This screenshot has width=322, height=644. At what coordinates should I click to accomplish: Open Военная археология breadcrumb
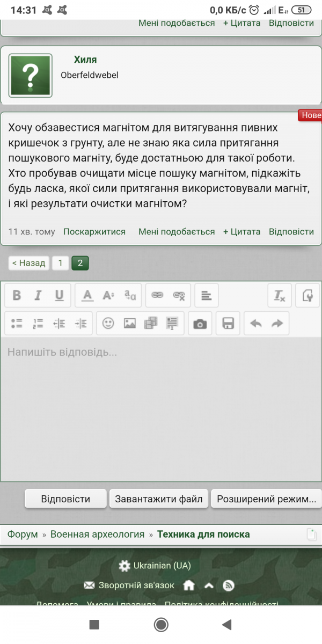pos(97,534)
